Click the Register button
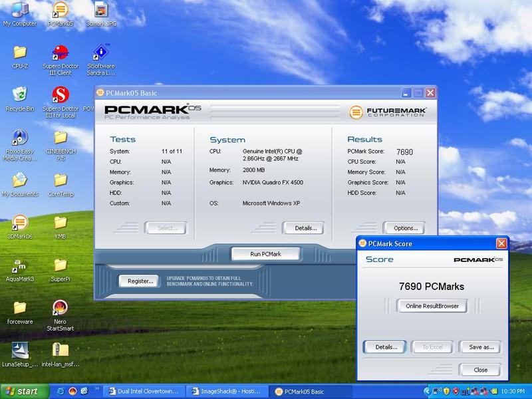The width and height of the screenshot is (532, 399). (x=139, y=281)
